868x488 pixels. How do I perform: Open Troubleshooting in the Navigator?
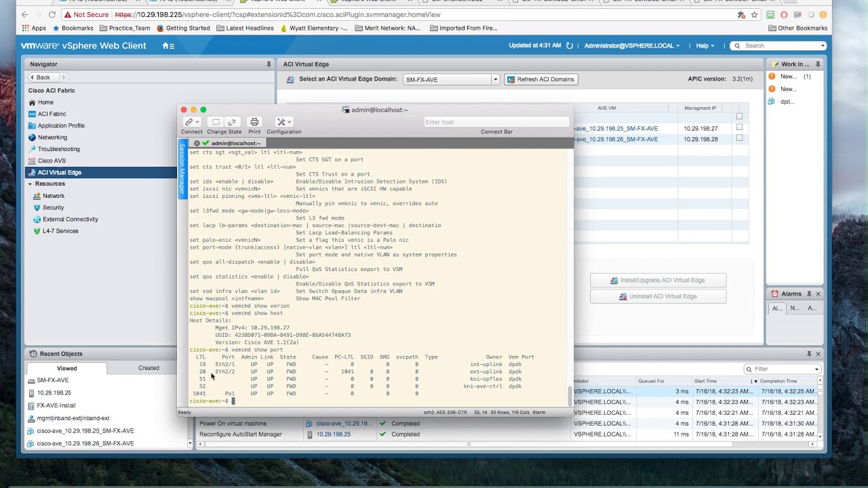pyautogui.click(x=58, y=149)
